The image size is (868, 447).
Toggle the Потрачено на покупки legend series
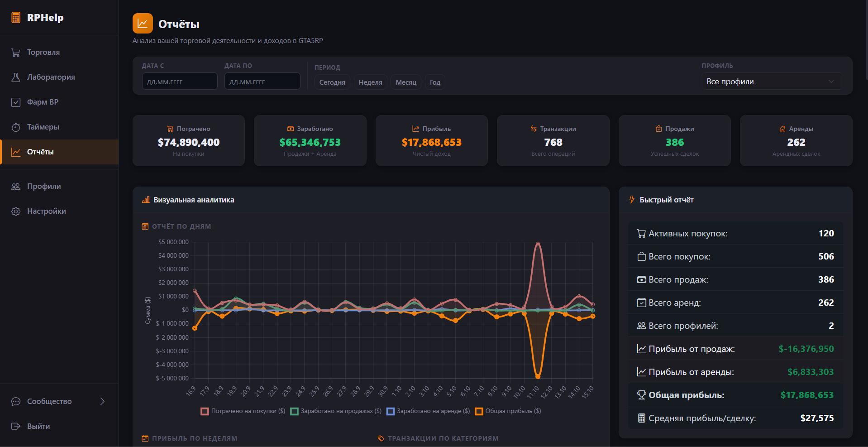point(243,411)
